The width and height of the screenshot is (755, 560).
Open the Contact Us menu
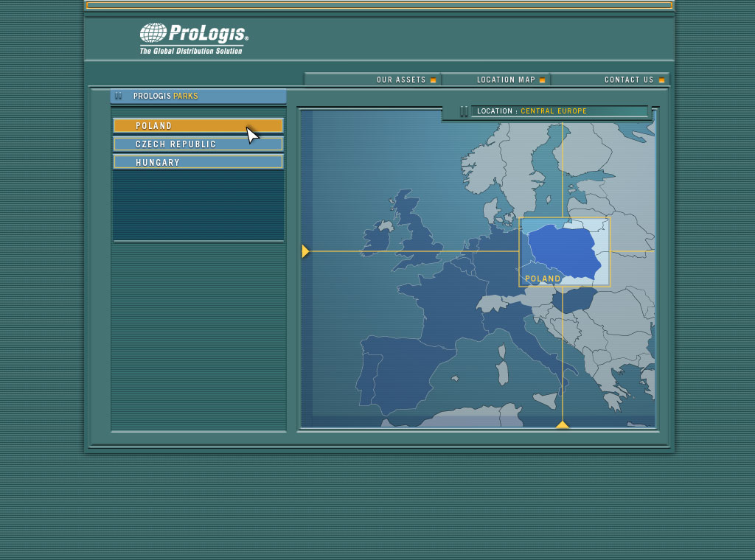(628, 80)
